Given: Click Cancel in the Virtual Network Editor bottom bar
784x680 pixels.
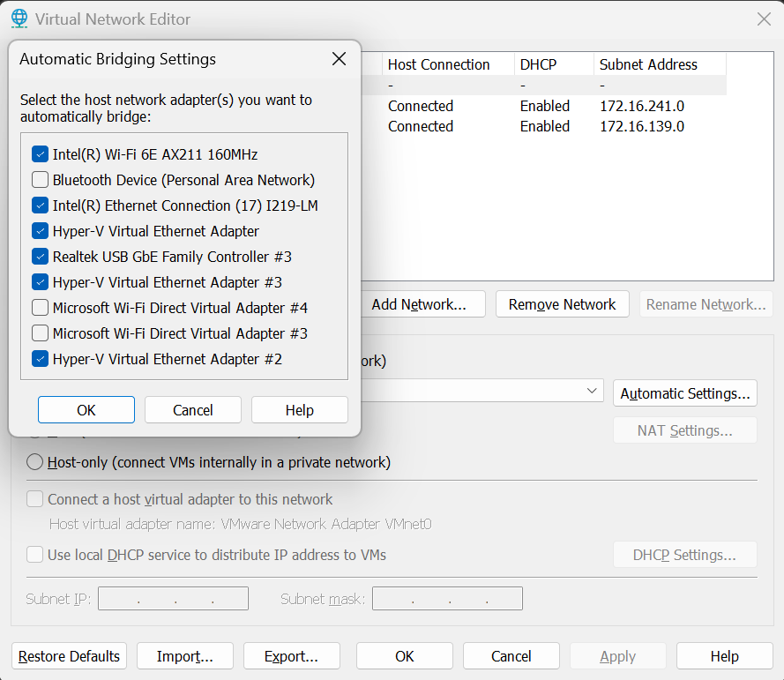Looking at the screenshot, I should 511,656.
